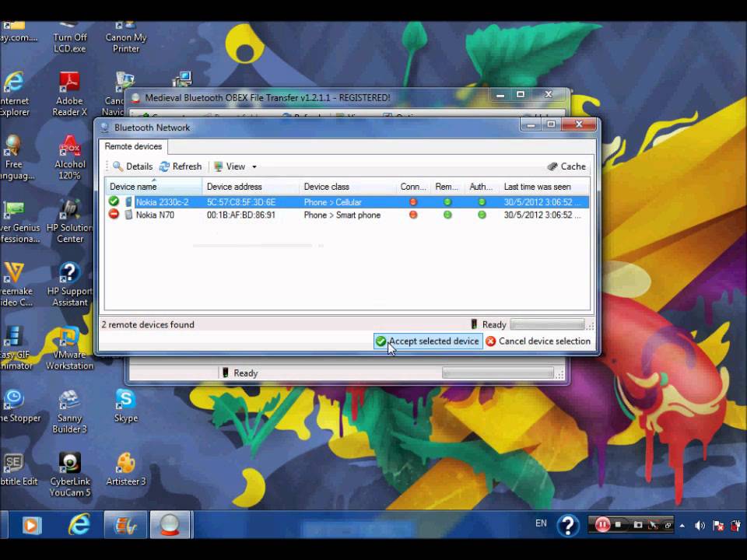
Task: Open Freemake Video Converter desktop icon
Action: [16, 285]
